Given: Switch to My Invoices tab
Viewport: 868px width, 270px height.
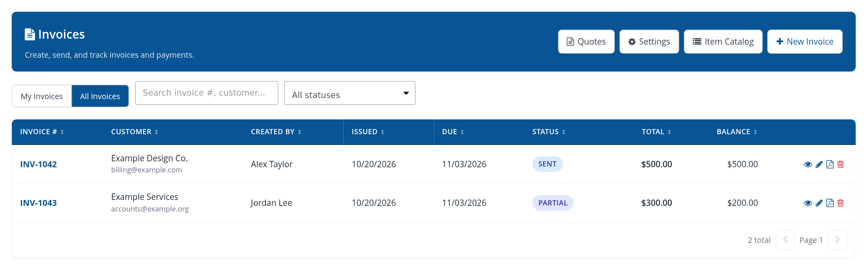Looking at the screenshot, I should 42,96.
